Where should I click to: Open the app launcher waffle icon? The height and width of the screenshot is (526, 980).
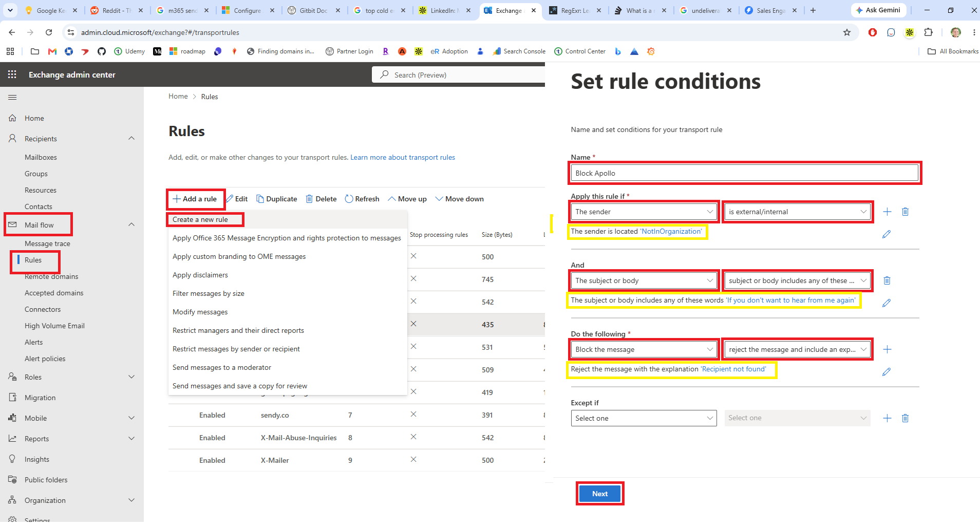(12, 74)
